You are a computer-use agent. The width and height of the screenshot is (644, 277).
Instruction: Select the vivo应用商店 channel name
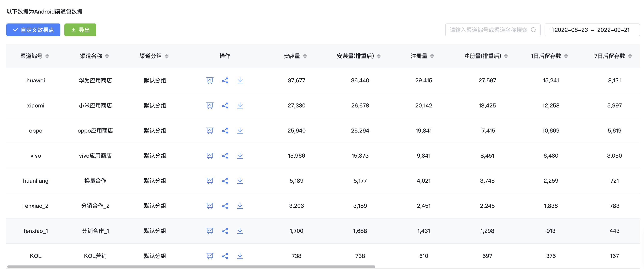[95, 156]
